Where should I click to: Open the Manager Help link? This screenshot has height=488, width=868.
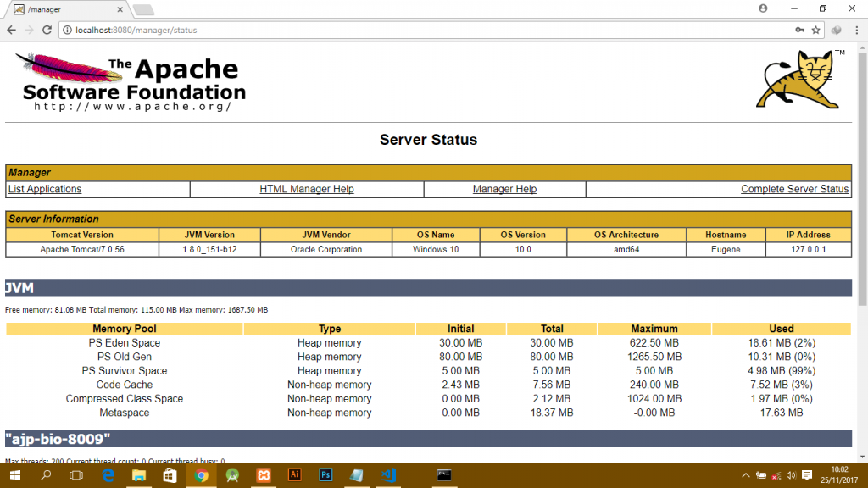pos(504,189)
